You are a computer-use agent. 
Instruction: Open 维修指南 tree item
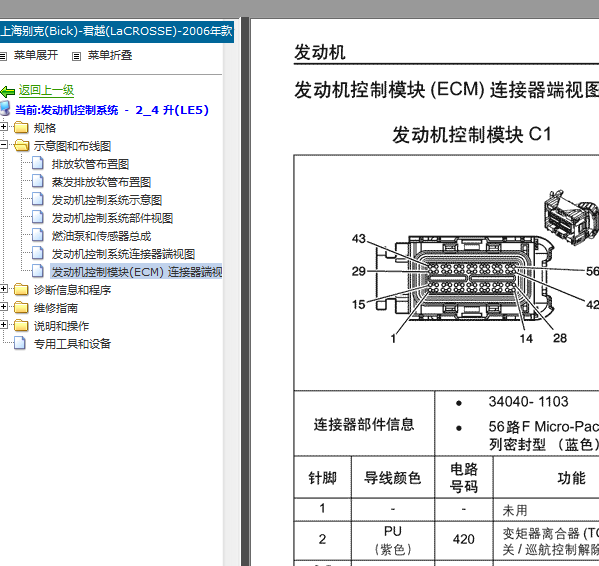pyautogui.click(x=56, y=308)
